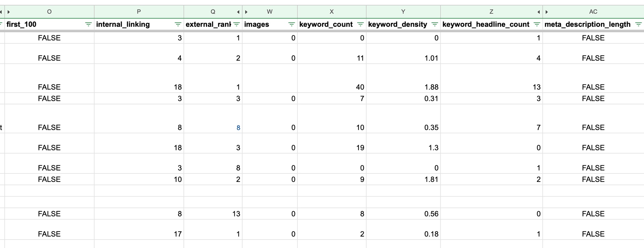Select column P by its letter header
The height and width of the screenshot is (248, 644).
[139, 12]
